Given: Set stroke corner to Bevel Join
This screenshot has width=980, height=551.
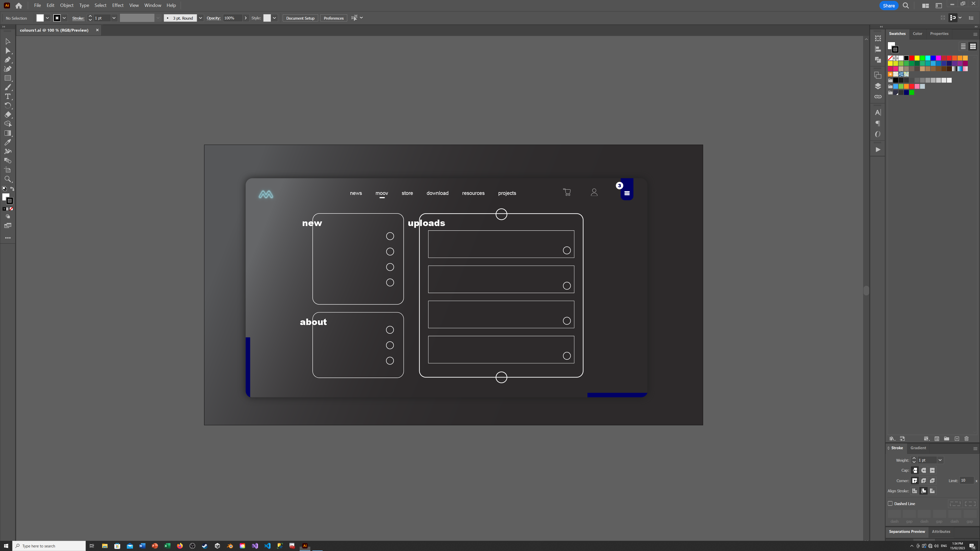Looking at the screenshot, I should click(933, 481).
